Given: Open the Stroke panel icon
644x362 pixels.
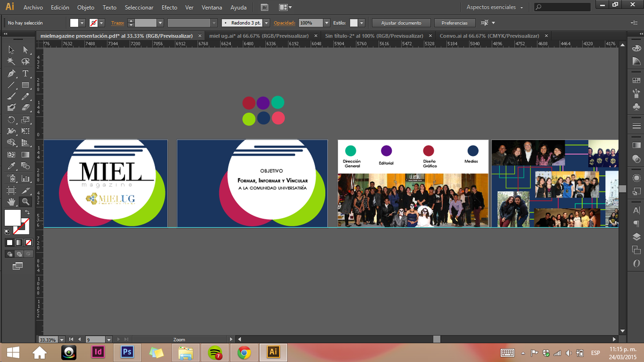Looking at the screenshot, I should click(x=636, y=126).
